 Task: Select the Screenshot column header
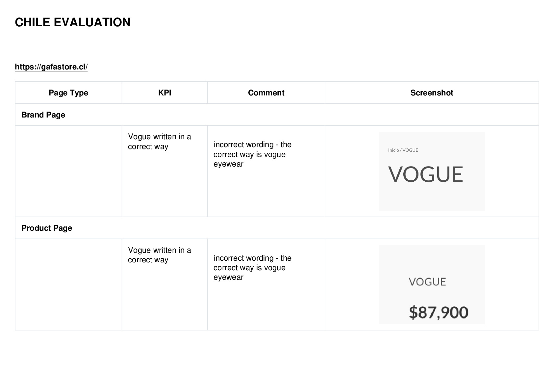[x=432, y=93]
